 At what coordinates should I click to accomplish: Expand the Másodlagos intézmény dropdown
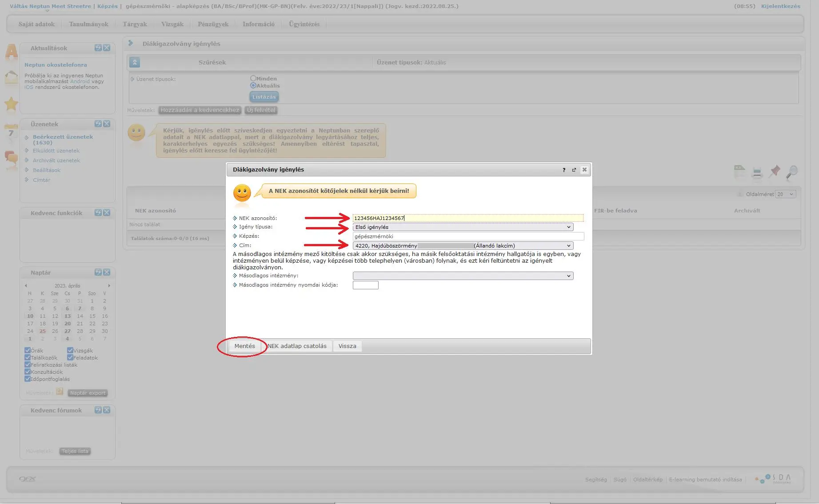(x=463, y=276)
